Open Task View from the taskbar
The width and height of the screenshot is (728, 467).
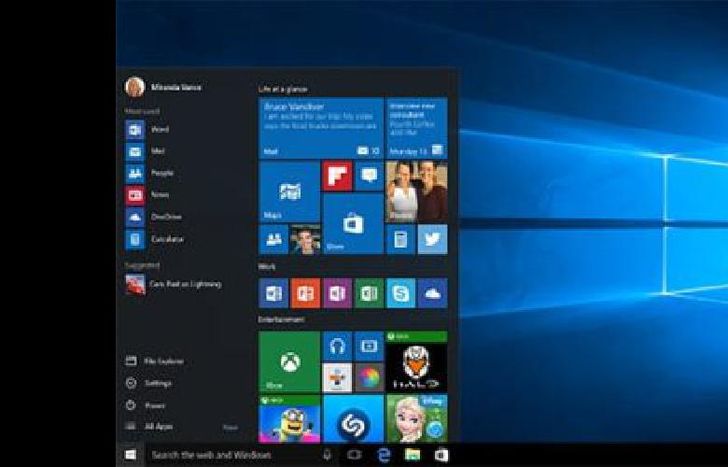tap(354, 455)
